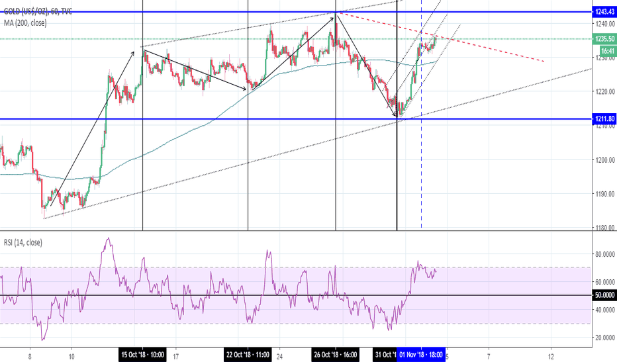The image size is (617, 364).
Task: Click the date 7 on the time axis
Action: [489, 357]
